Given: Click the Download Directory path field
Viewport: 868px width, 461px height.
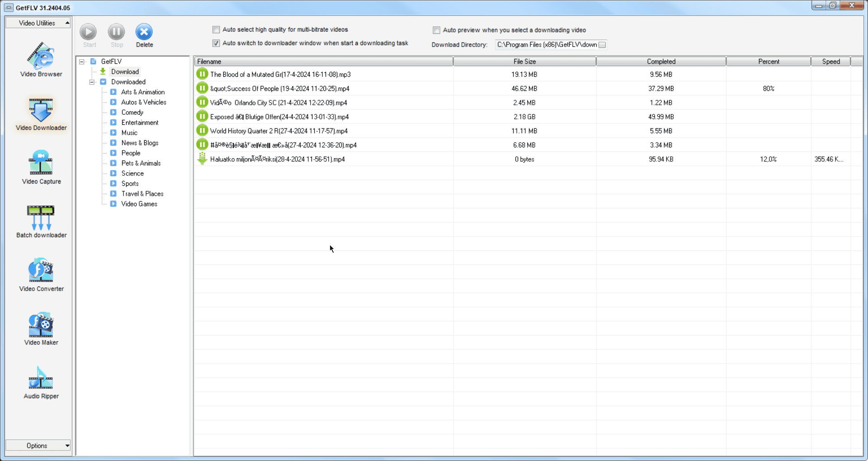Looking at the screenshot, I should coord(547,45).
